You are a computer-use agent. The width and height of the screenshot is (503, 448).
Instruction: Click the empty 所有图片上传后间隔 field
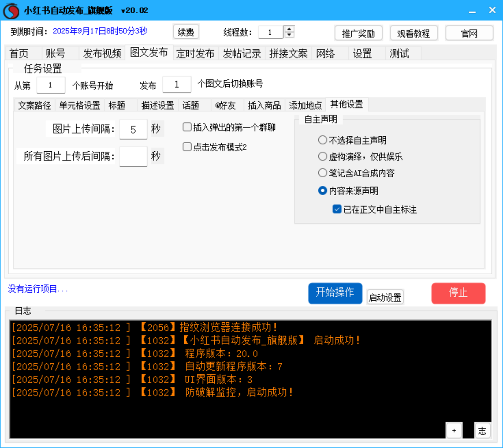click(133, 156)
